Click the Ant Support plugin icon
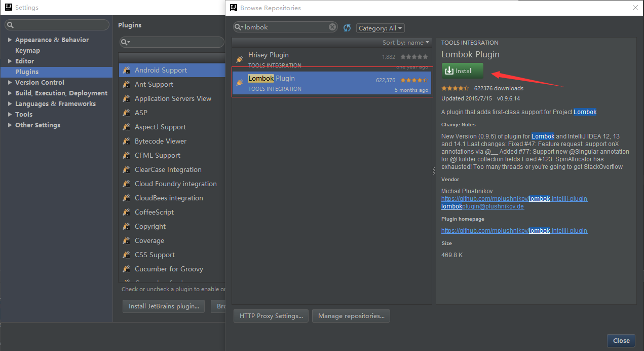 [126, 84]
